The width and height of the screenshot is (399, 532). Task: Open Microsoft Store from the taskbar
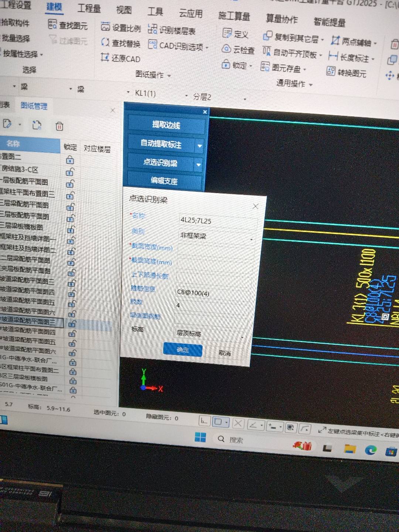[x=391, y=451]
